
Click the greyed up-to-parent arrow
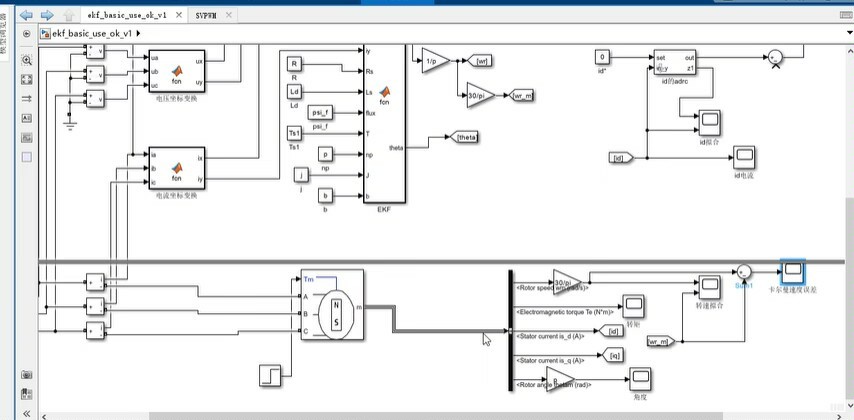(x=69, y=15)
